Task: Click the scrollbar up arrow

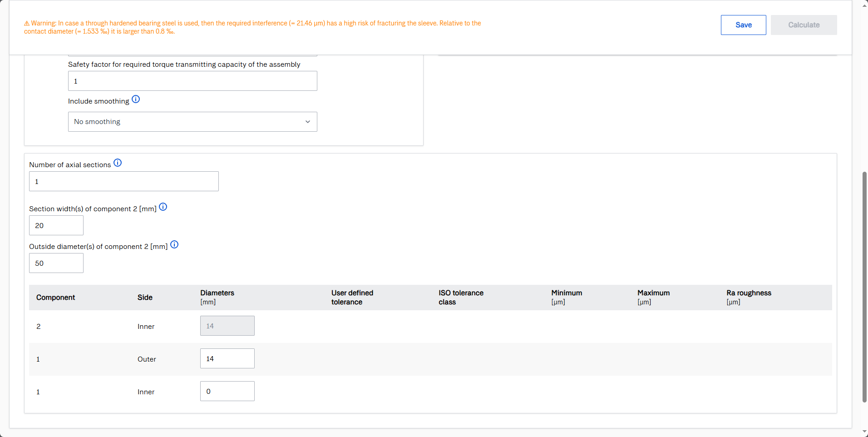Action: click(x=864, y=4)
